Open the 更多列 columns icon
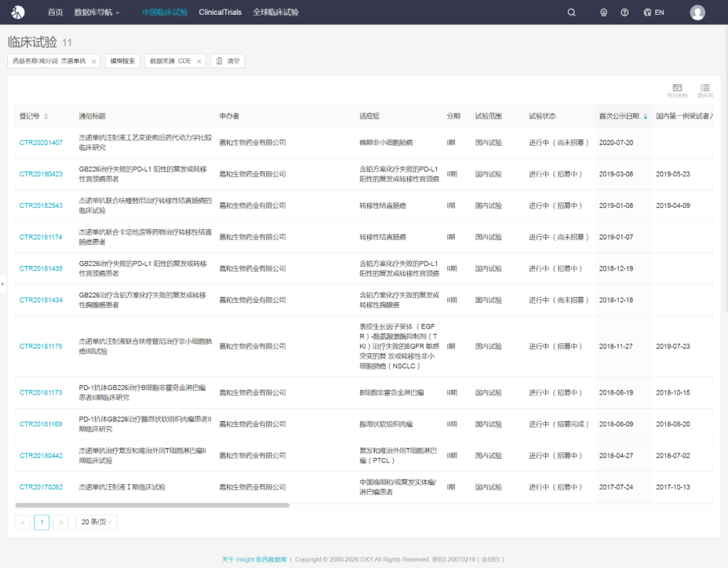 [x=705, y=90]
